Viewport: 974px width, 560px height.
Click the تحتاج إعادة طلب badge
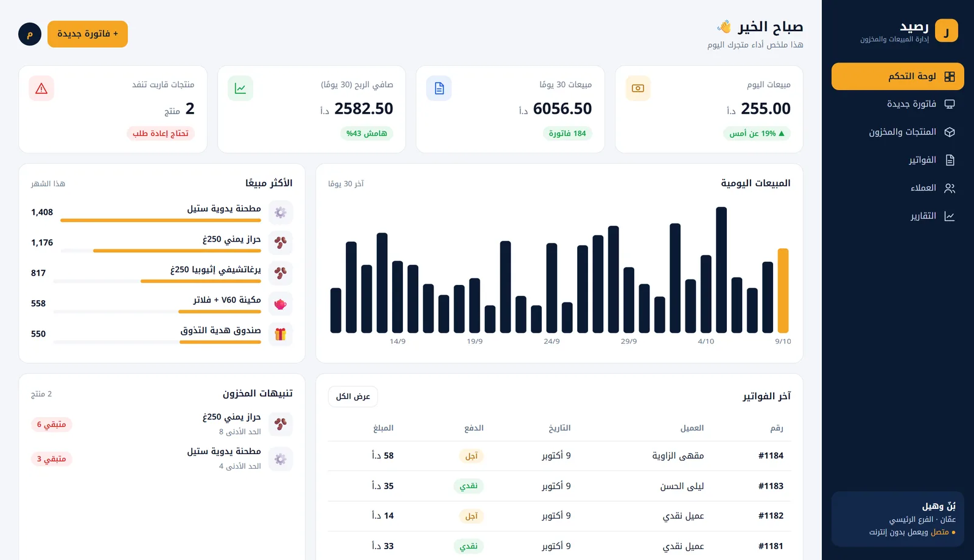161,133
